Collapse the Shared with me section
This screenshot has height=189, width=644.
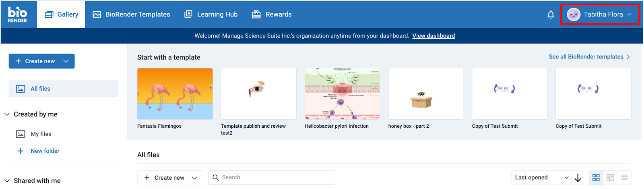(x=7, y=181)
